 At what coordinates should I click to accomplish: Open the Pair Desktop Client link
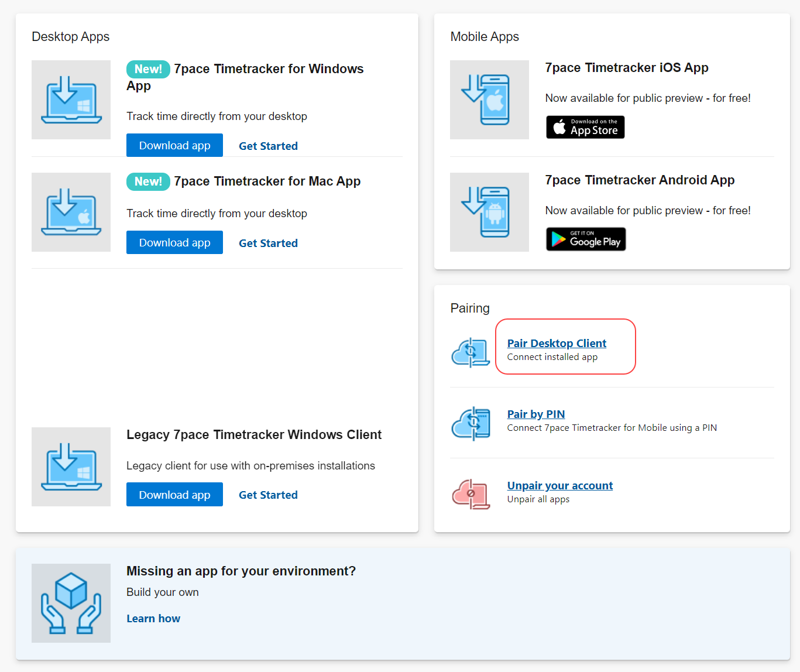(557, 343)
